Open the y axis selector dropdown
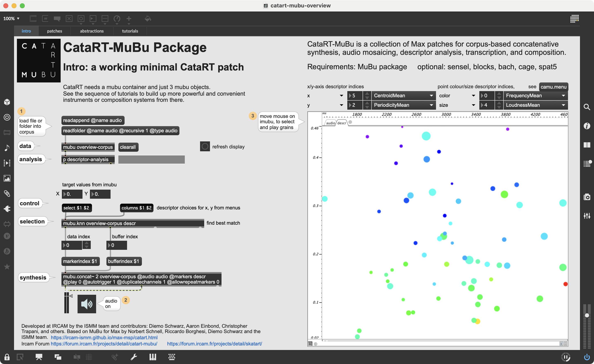The height and width of the screenshot is (364, 594). coord(325,105)
